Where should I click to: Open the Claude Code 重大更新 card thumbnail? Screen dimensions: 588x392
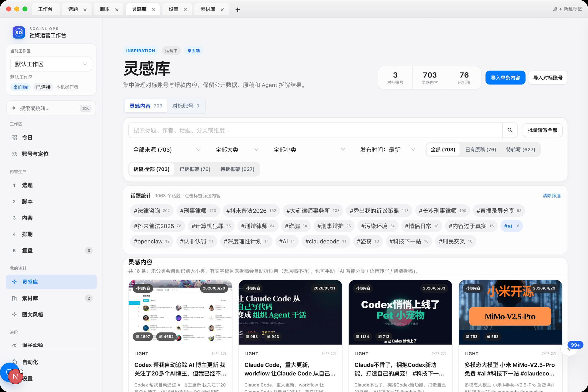pos(290,312)
